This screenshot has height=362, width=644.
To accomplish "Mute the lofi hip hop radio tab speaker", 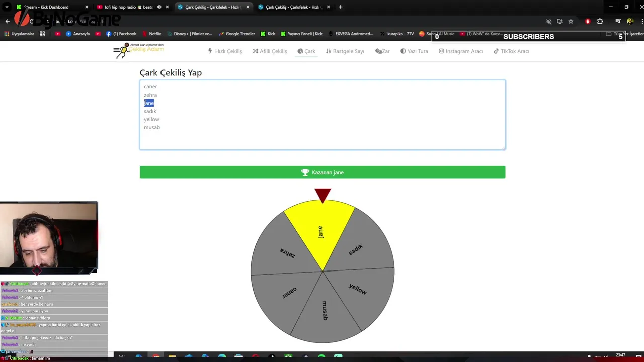I will (x=159, y=7).
